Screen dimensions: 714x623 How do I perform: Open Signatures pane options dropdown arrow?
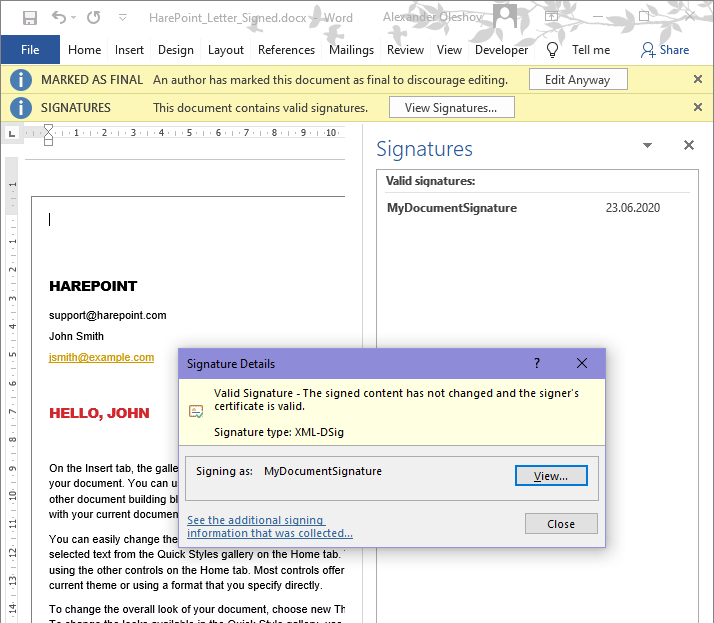point(647,145)
